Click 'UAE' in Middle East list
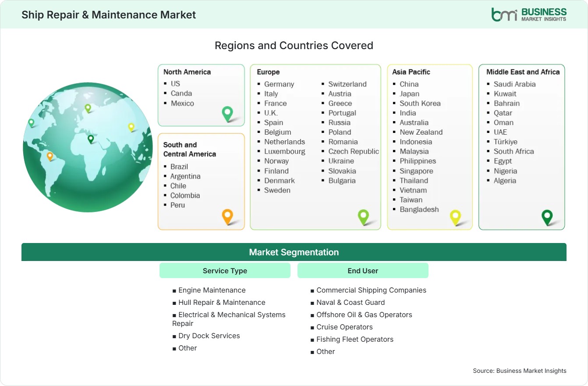 click(500, 132)
